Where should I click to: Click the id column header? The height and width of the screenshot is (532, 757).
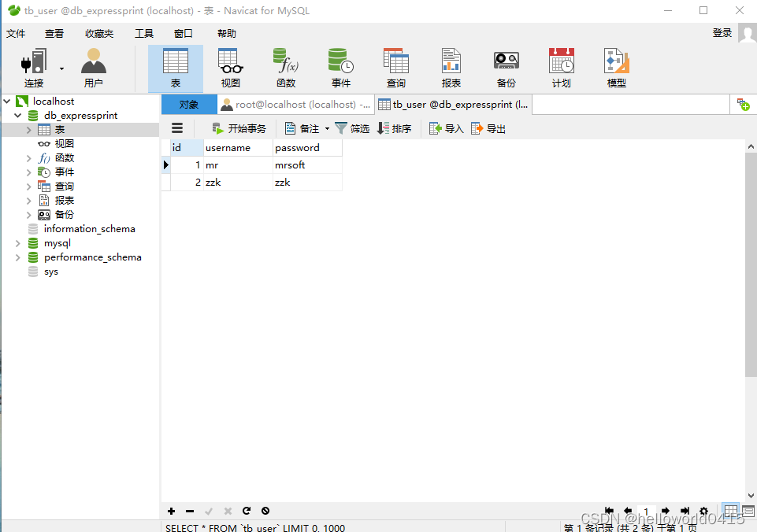(187, 148)
